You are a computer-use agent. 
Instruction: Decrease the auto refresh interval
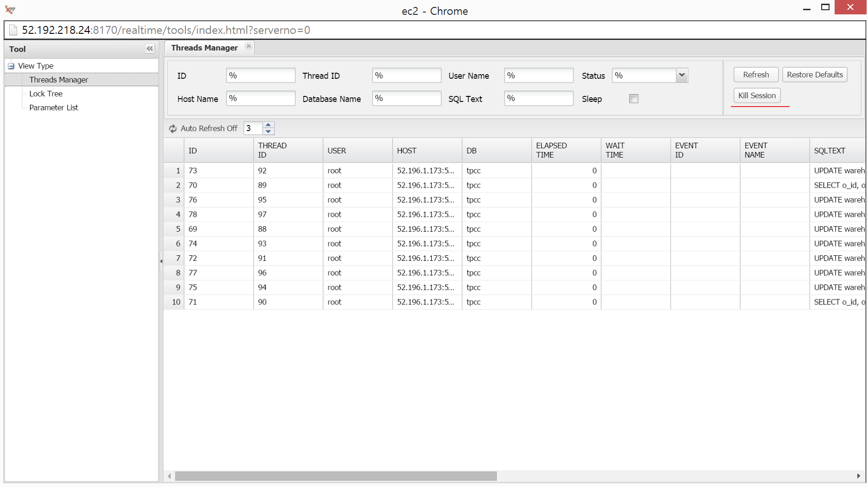tap(268, 132)
